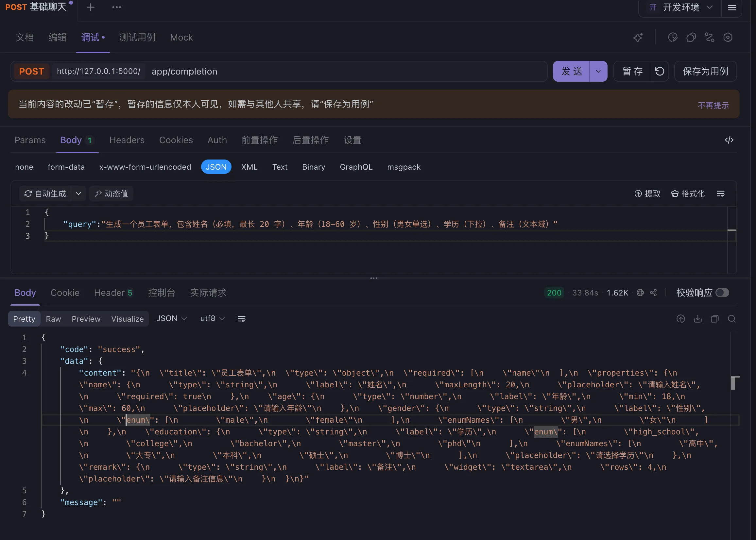Open the response Header tab
The width and height of the screenshot is (756, 540).
click(113, 293)
